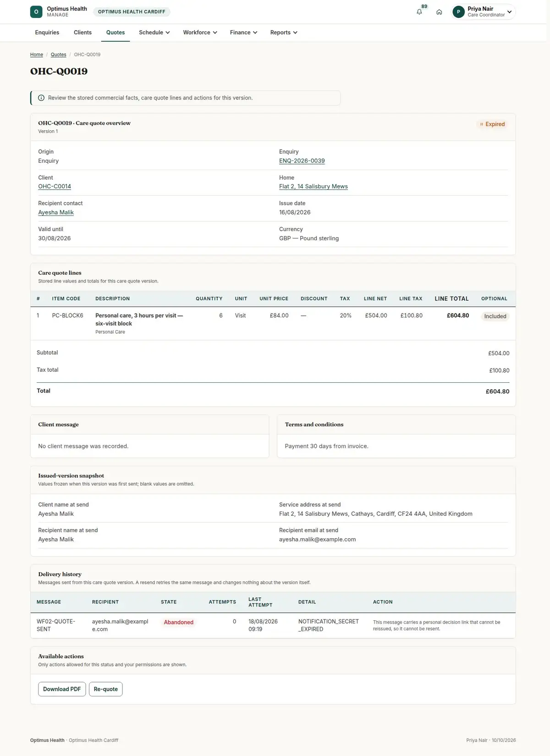Click the home icon in header

pyautogui.click(x=439, y=12)
